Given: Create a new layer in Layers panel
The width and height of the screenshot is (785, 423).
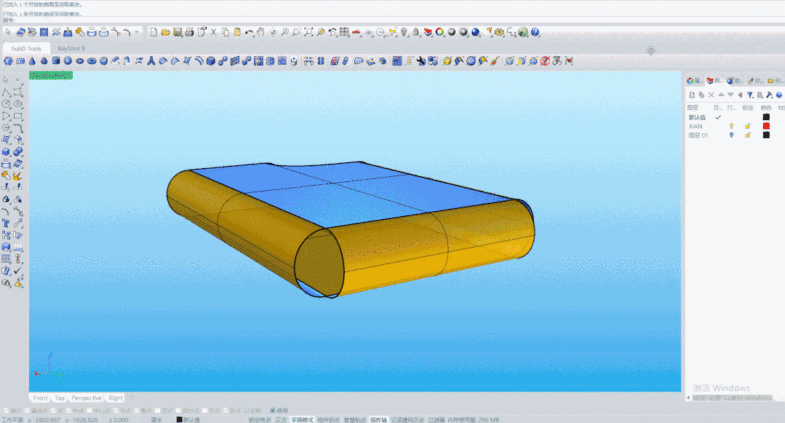Looking at the screenshot, I should click(691, 94).
